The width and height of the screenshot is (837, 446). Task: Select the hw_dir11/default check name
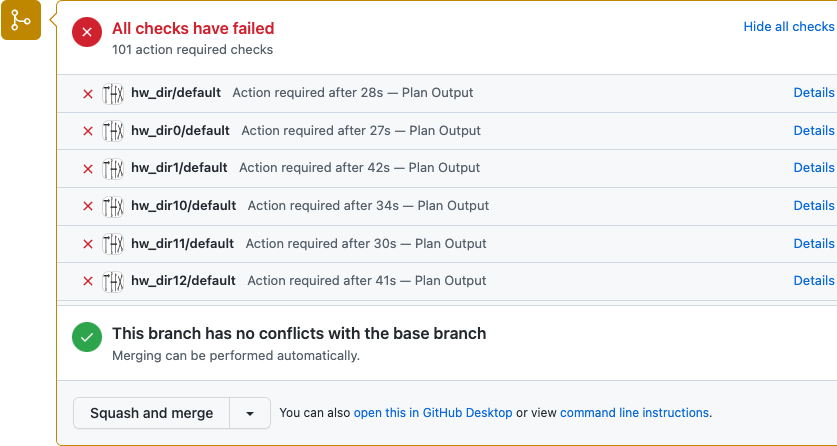click(183, 244)
